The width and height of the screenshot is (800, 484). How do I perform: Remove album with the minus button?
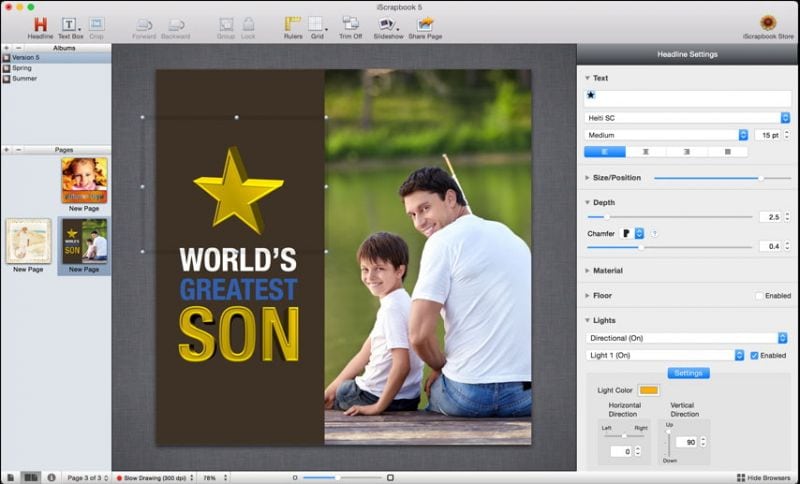click(x=18, y=48)
